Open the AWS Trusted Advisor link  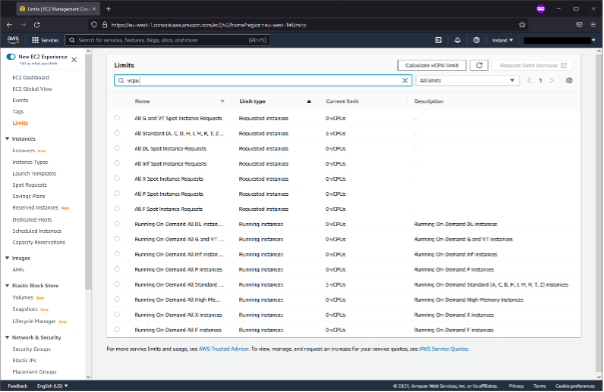click(224, 349)
